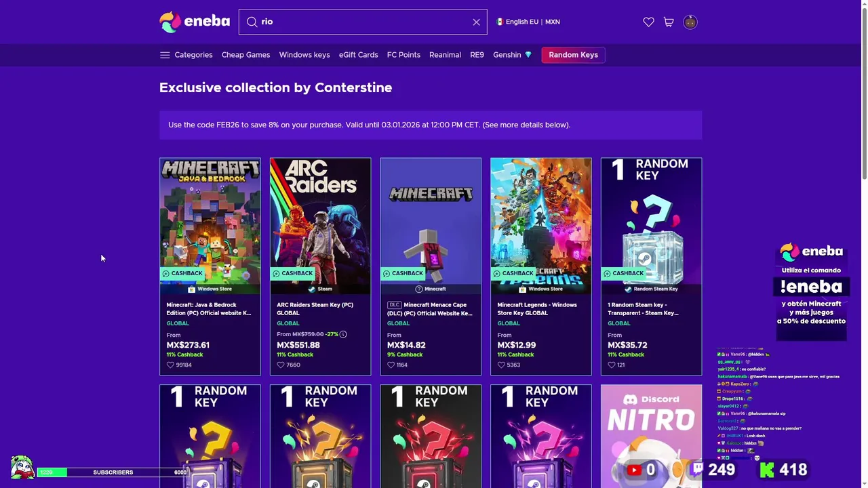Open the wishlist heart icon in header
Screen dimensions: 868x488
pos(648,22)
